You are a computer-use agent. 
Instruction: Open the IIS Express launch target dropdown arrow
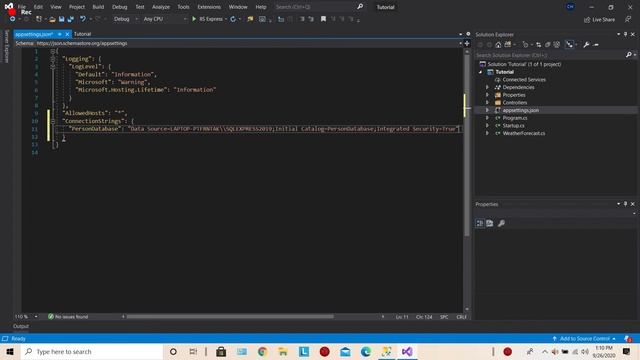[226, 19]
